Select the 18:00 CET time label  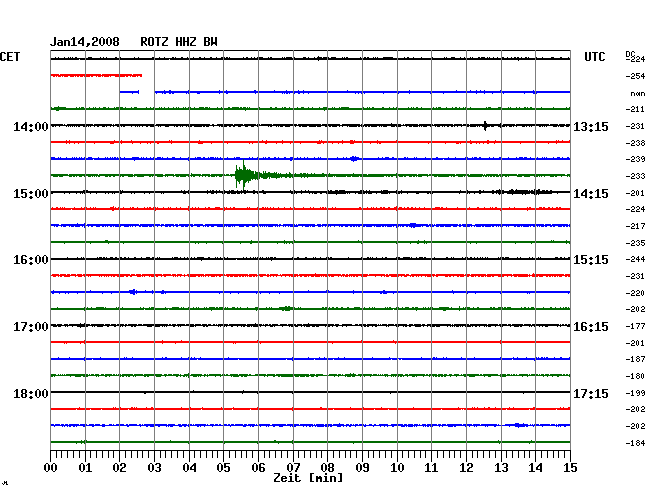[31, 394]
